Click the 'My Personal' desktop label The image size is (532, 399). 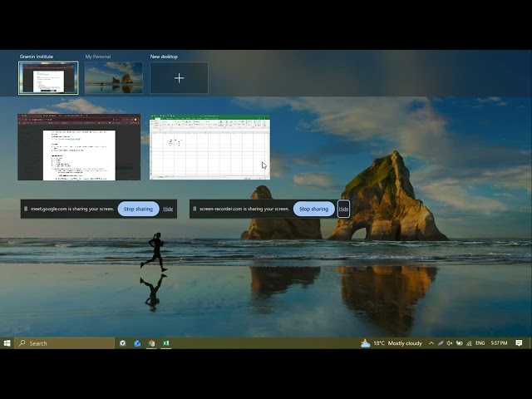98,57
